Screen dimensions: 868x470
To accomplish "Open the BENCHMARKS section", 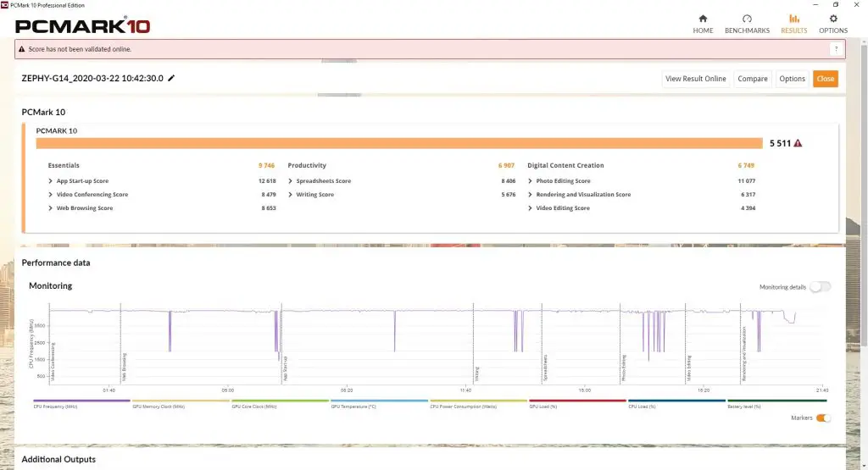I will point(747,25).
